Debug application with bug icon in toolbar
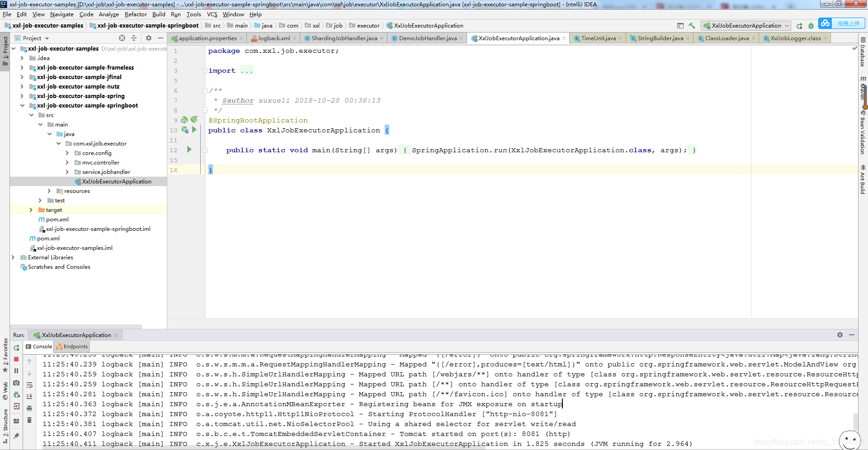 click(x=811, y=26)
